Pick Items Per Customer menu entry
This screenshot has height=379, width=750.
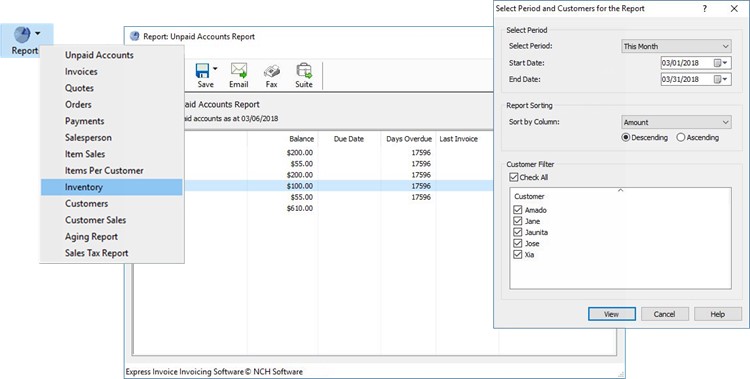tap(111, 171)
